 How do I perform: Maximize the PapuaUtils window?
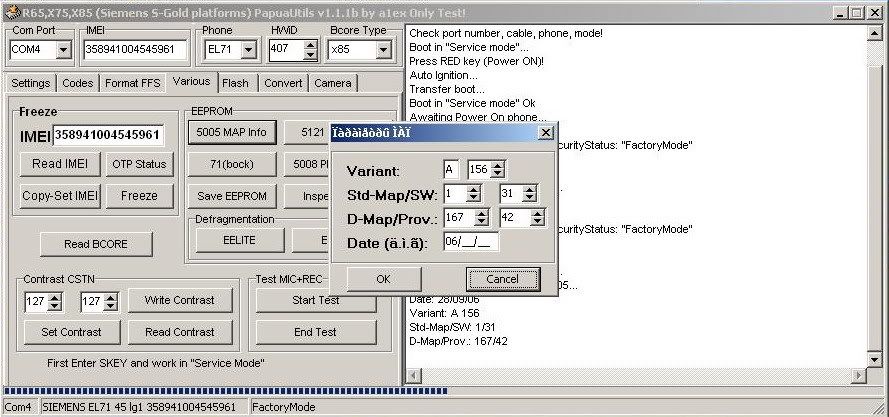click(857, 12)
